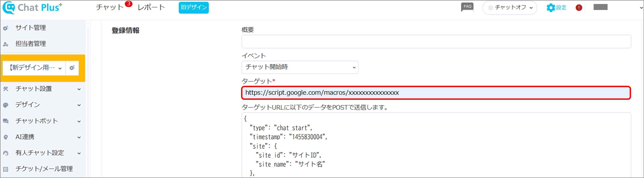Screen dimensions: 644x178
Task: Click the デザイン palette icon
Action: [x=6, y=105]
